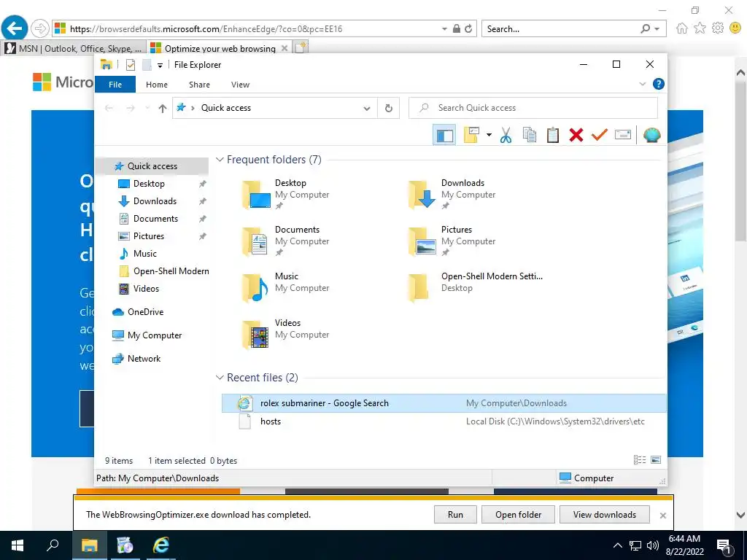Screen dimensions: 747x560
Task: Click the Up one level arrow
Action: click(x=163, y=108)
